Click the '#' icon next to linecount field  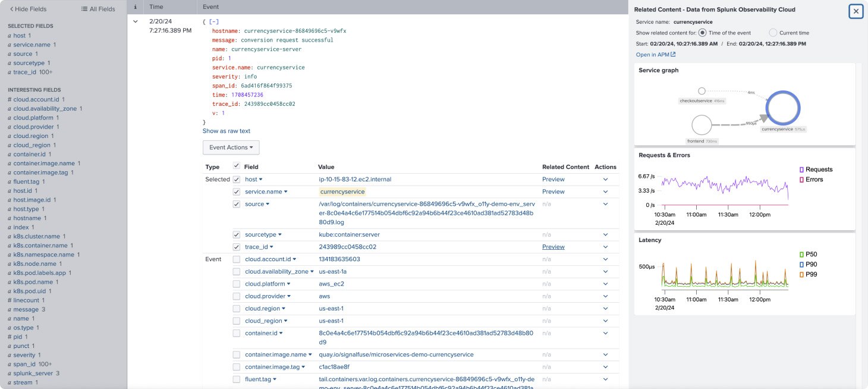coord(10,300)
